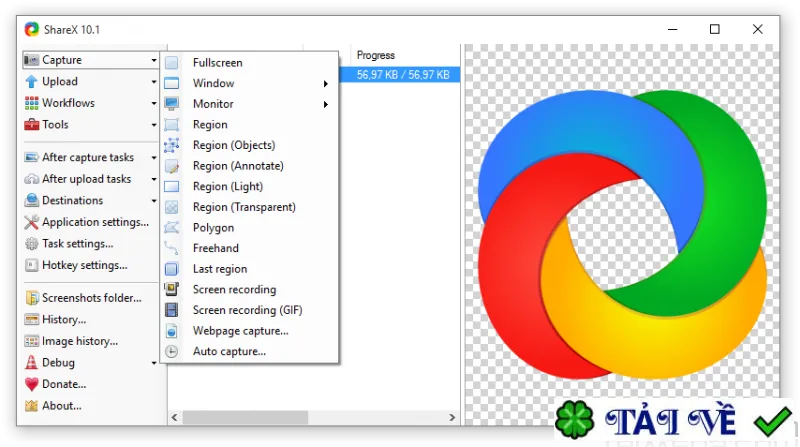Choose Freehand menu entry
Screen dimensions: 800x447
pos(249,248)
